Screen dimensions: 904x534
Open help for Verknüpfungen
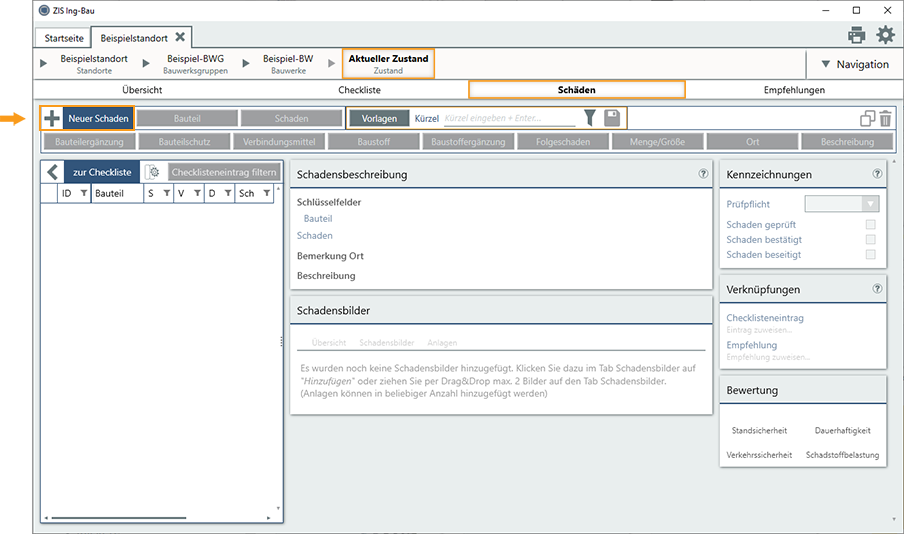coord(877,288)
